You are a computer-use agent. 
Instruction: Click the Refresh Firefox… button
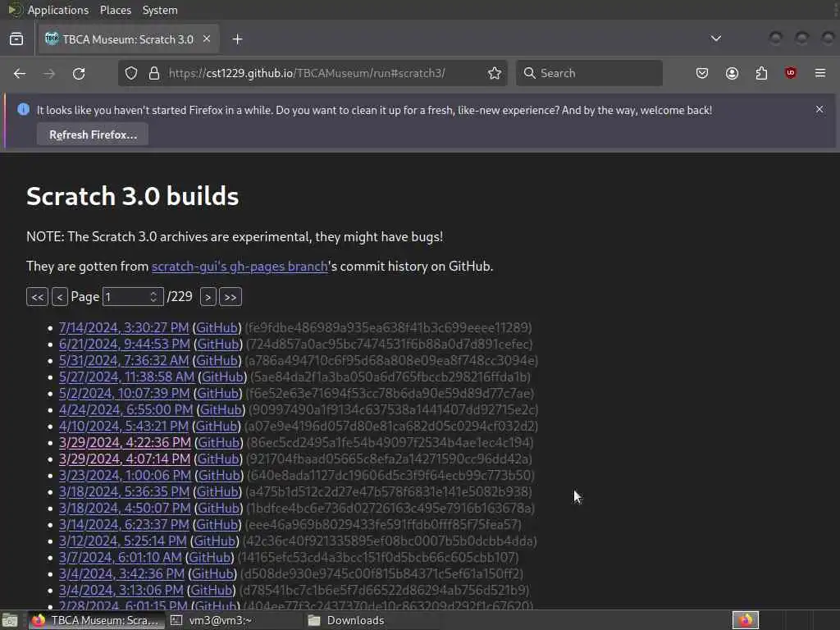click(x=93, y=135)
